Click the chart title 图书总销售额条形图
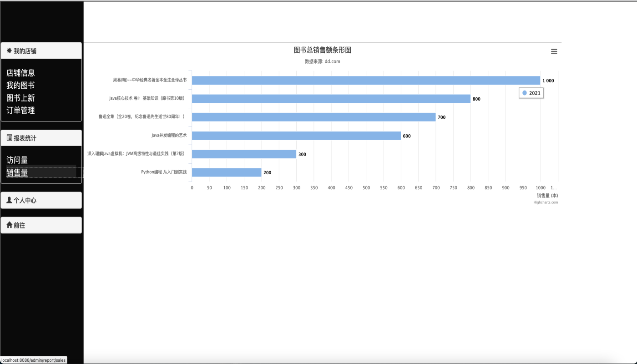The width and height of the screenshot is (637, 364). pos(323,50)
